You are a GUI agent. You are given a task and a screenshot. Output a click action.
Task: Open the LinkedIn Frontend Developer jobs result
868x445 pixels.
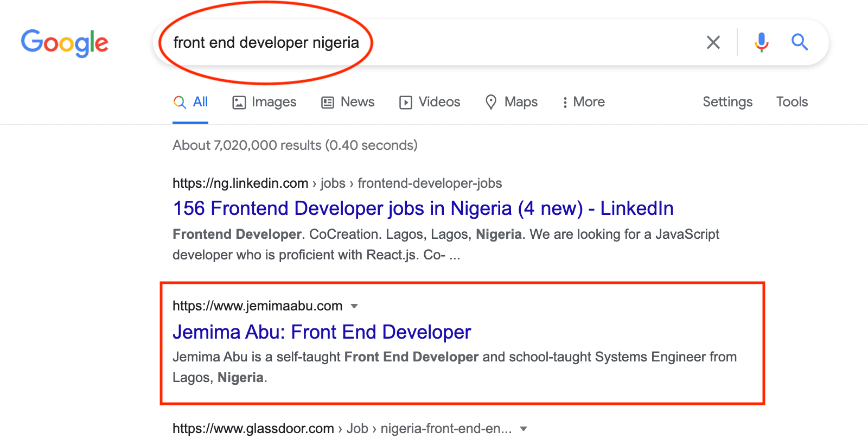pos(423,208)
